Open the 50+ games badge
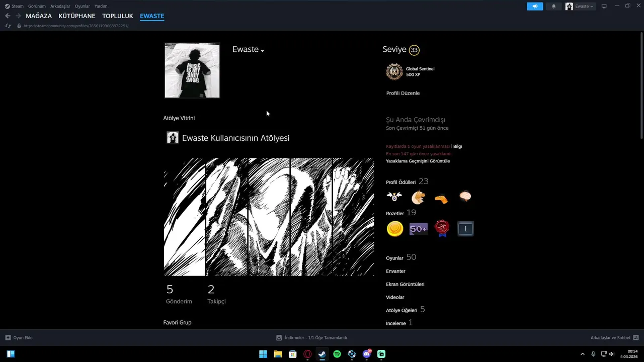Image resolution: width=644 pixels, height=362 pixels. point(418,229)
